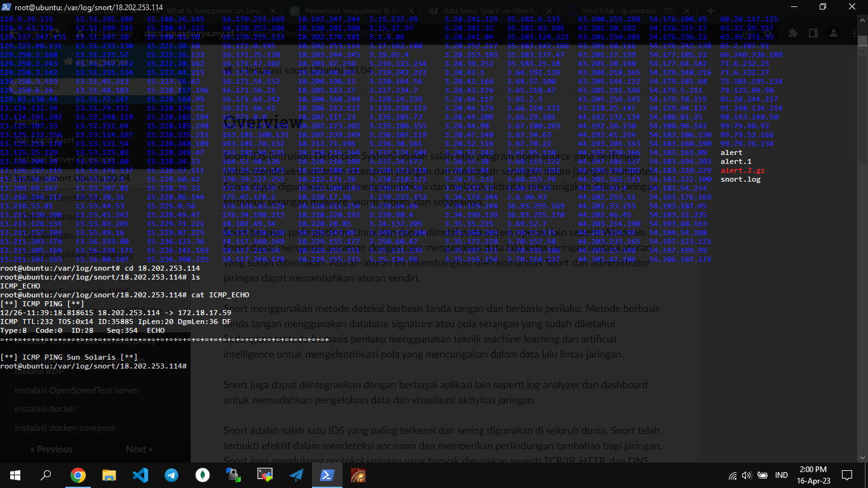This screenshot has width=868, height=488.
Task: Click the terminal window's title bar icon
Action: pyautogui.click(x=7, y=6)
